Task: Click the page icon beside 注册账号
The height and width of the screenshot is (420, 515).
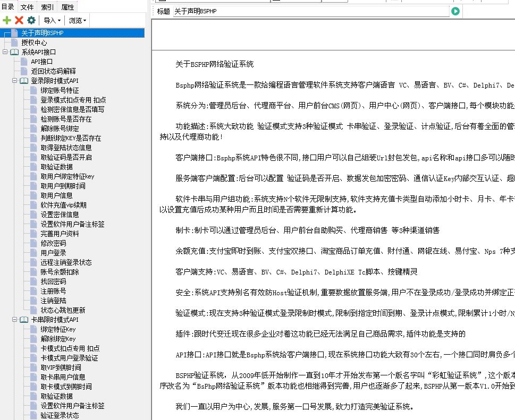Action: click(x=33, y=291)
